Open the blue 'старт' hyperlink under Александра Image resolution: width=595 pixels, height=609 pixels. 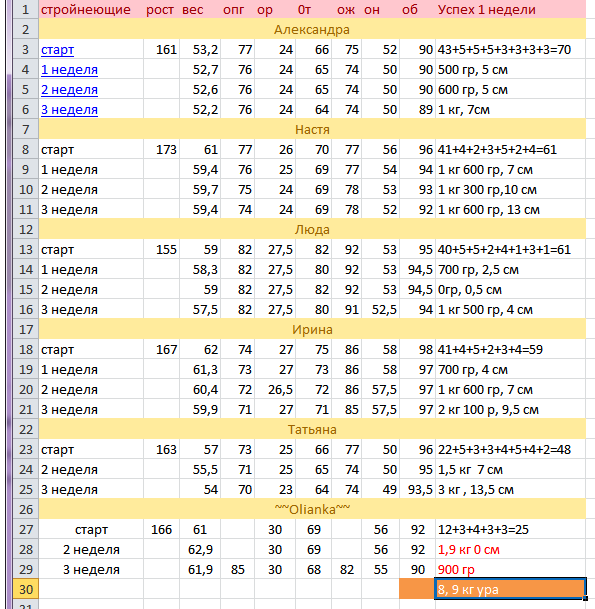tap(57, 50)
